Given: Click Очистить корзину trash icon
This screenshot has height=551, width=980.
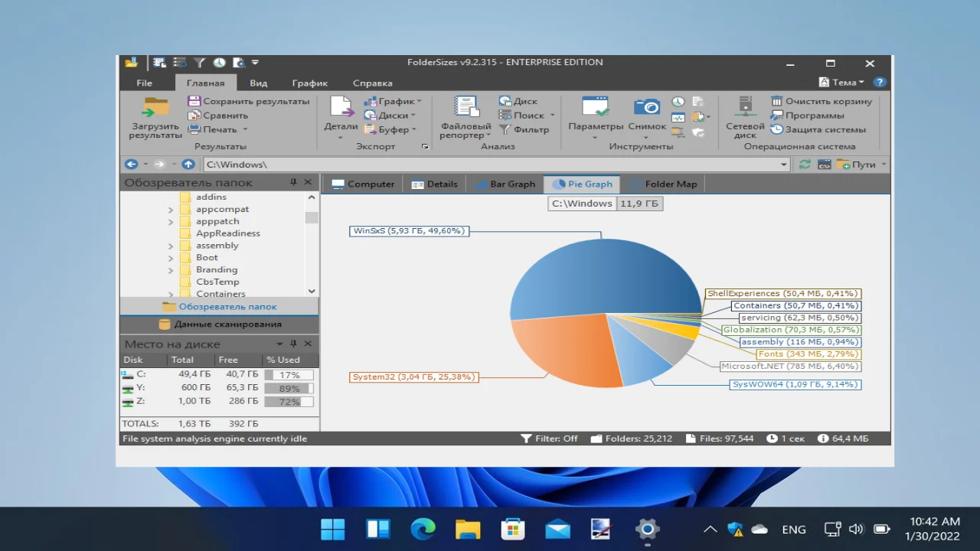Looking at the screenshot, I should pos(776,101).
